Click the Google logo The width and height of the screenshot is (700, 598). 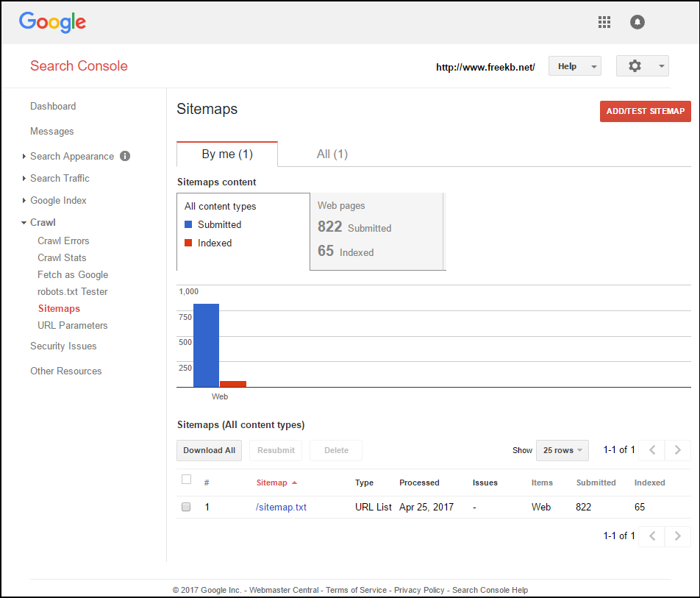pos(53,22)
